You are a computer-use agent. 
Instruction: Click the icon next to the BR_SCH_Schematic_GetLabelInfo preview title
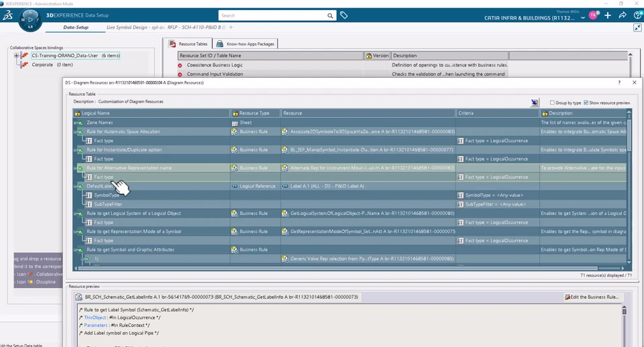[79, 297]
